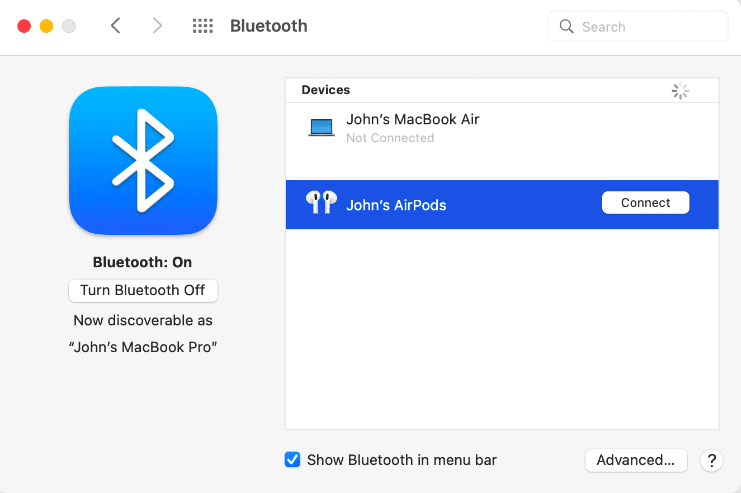Go back with the left chevron

click(116, 26)
